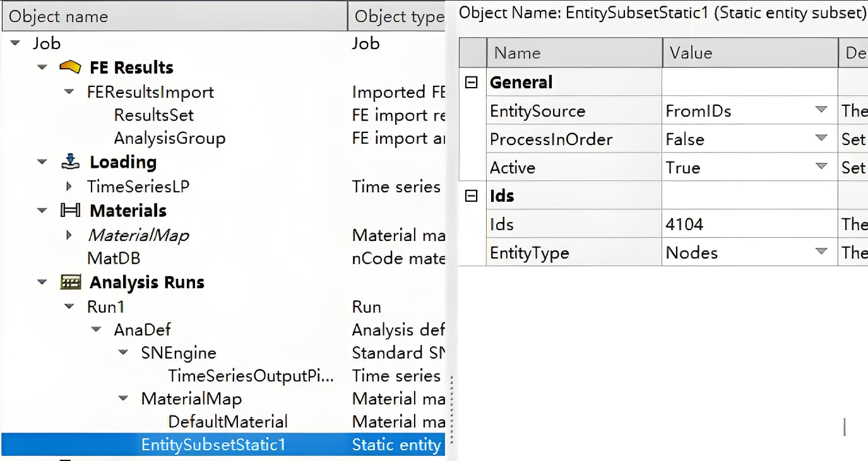Click the FE Results category icon
The image size is (868, 461).
pyautogui.click(x=70, y=67)
